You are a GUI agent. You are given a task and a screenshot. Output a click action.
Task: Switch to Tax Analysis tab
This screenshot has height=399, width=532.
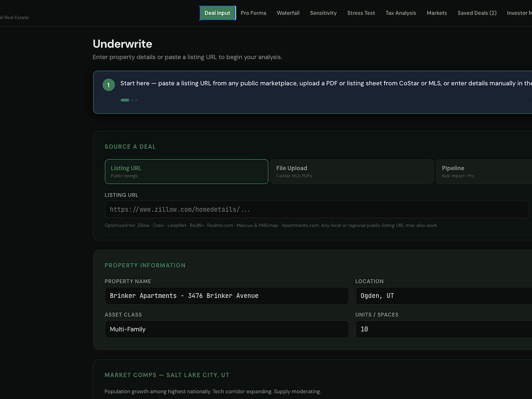coord(401,13)
